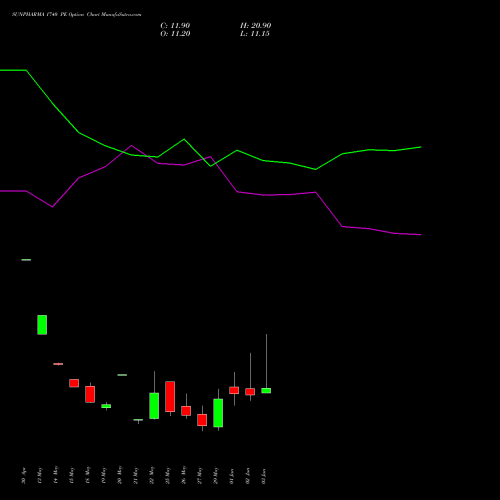The image size is (500, 500).
Task: Select the red candlestick for 15 May
Action: (x=74, y=383)
